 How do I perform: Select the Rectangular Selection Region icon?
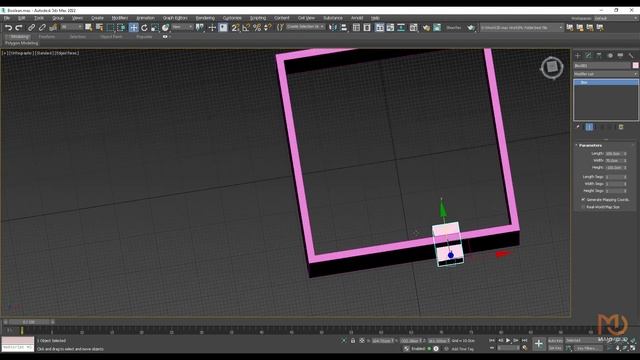pos(110,28)
